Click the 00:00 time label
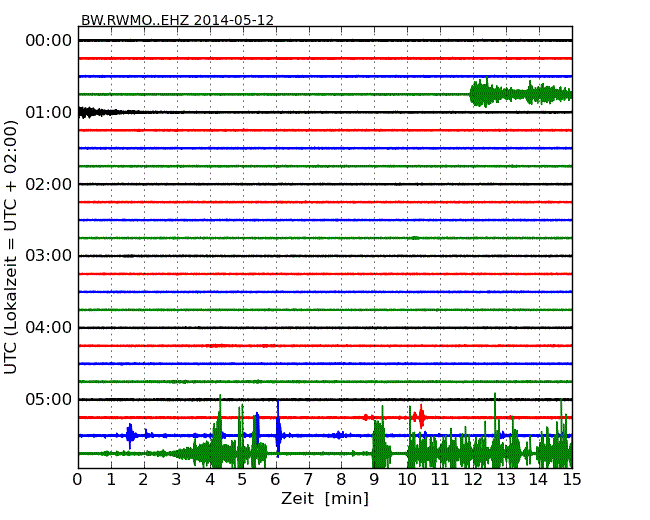This screenshot has width=650, height=520. pos(49,41)
